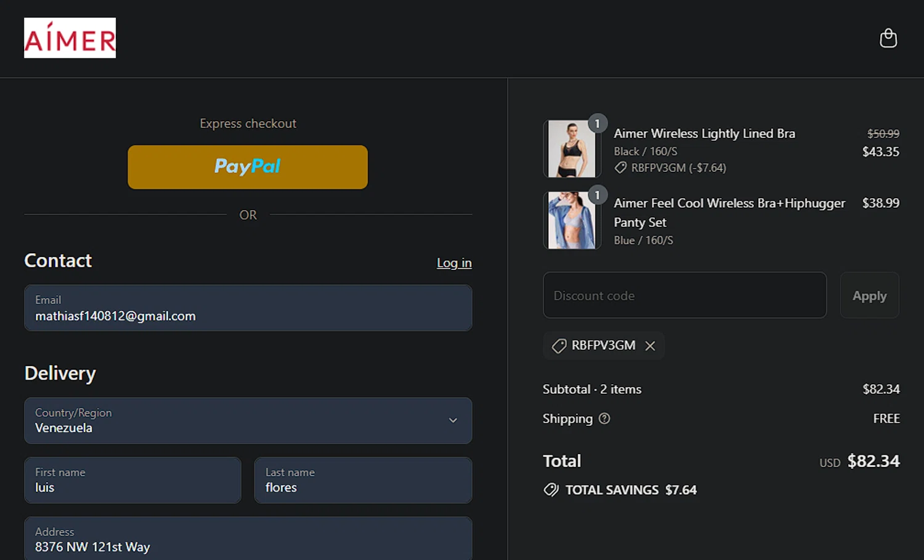Click the tag icon on RBFPV3GM chip
Image resolution: width=924 pixels, height=560 pixels.
pyautogui.click(x=559, y=346)
